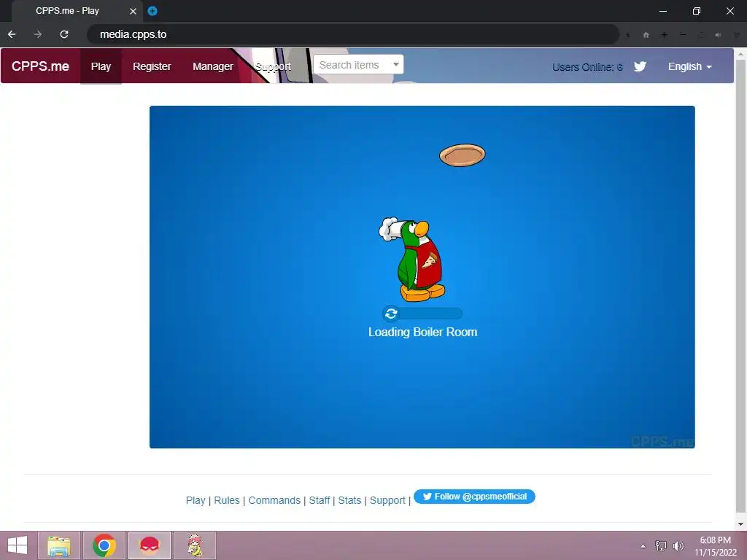Open the Staff link in the footer
Image resolution: width=747 pixels, height=560 pixels.
(320, 500)
